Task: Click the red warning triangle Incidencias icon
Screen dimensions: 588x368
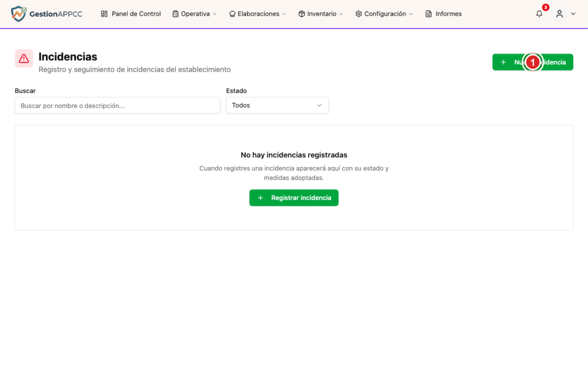Action: 24,58
